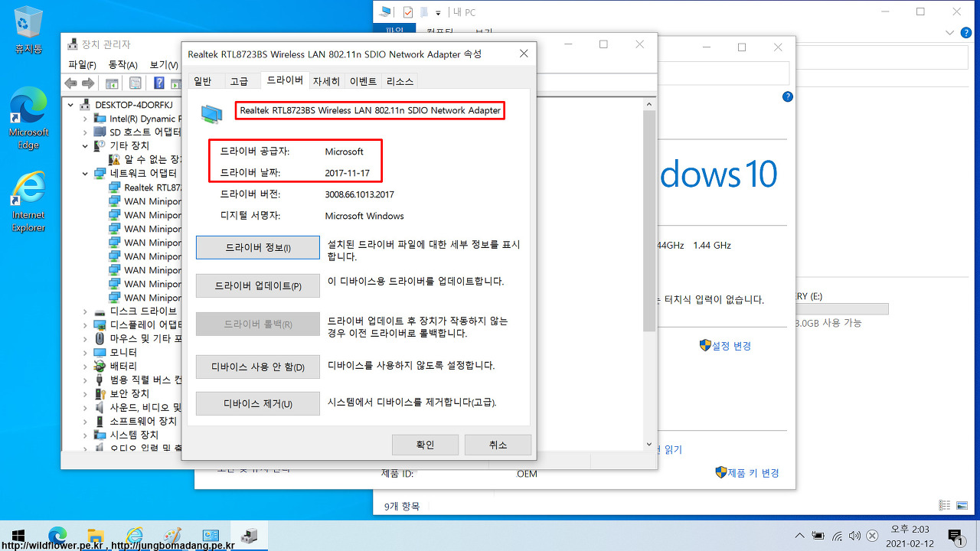Open Microsoft Edge from the taskbar
The height and width of the screenshot is (551, 980).
point(57,535)
